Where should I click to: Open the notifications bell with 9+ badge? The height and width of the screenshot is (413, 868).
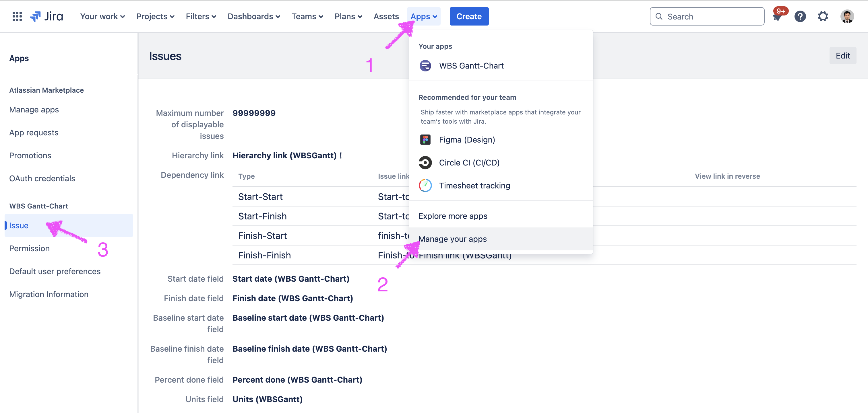pos(777,17)
